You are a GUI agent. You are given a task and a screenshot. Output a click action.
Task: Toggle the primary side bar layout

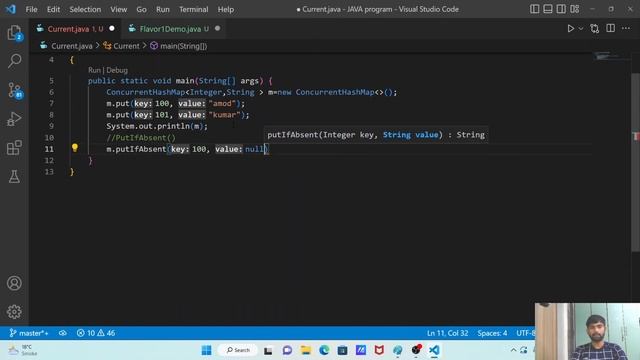coord(534,9)
